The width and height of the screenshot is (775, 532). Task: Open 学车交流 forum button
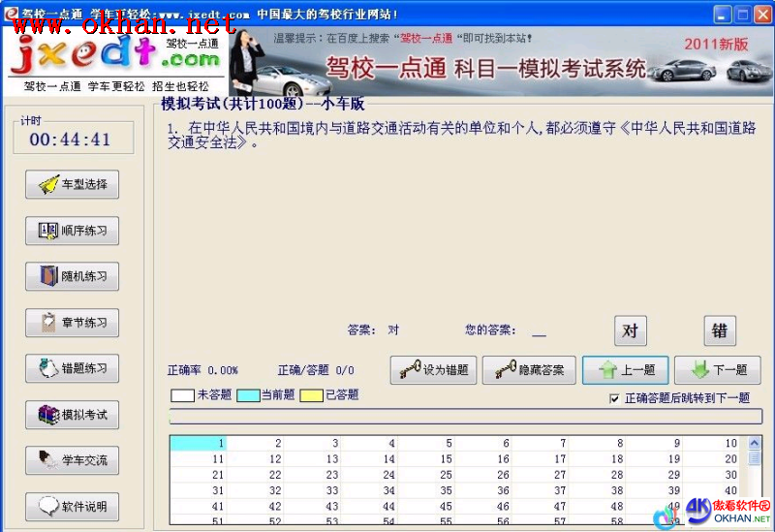tap(72, 460)
